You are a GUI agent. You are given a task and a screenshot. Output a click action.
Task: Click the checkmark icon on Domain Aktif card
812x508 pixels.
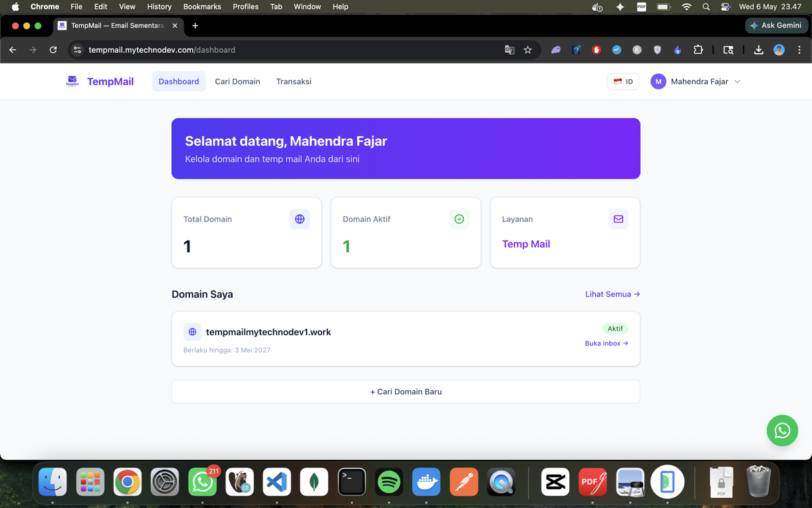(x=459, y=219)
